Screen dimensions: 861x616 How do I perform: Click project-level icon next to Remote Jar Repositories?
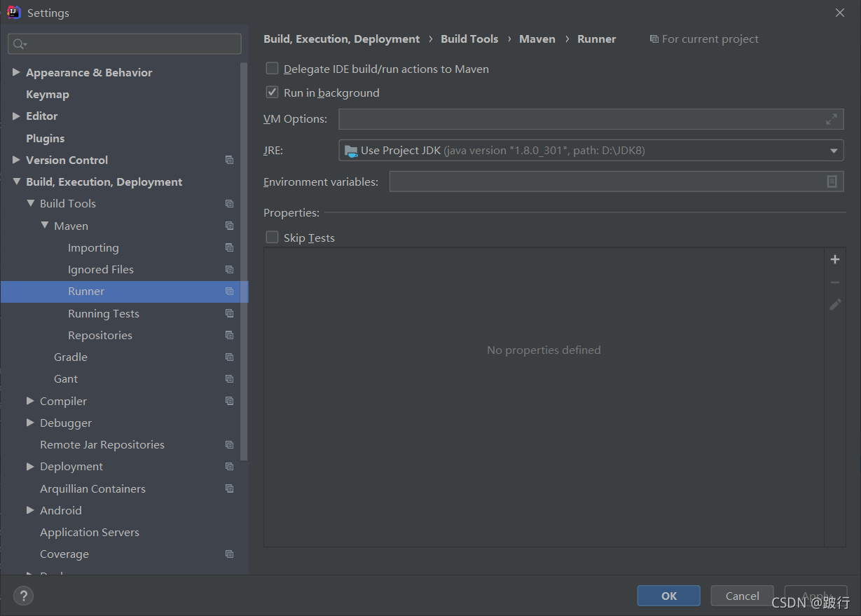pyautogui.click(x=229, y=445)
